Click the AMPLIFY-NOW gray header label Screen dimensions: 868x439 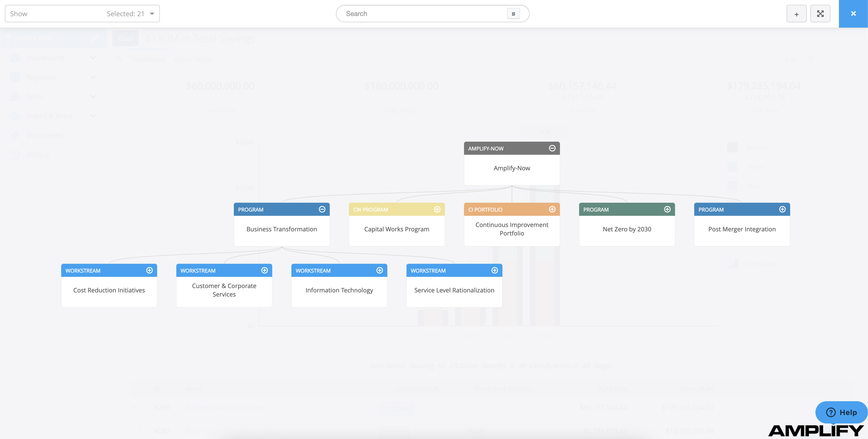[x=486, y=149]
